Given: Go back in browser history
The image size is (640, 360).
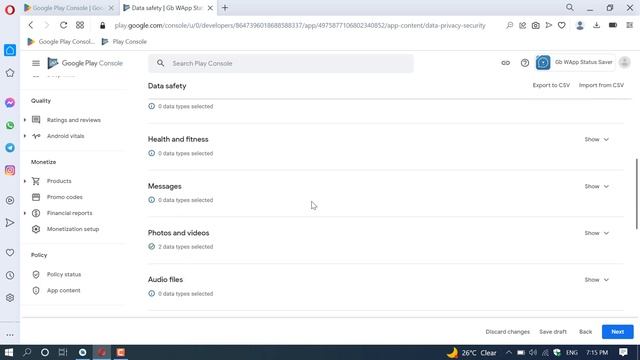Looking at the screenshot, I should pos(31,25).
